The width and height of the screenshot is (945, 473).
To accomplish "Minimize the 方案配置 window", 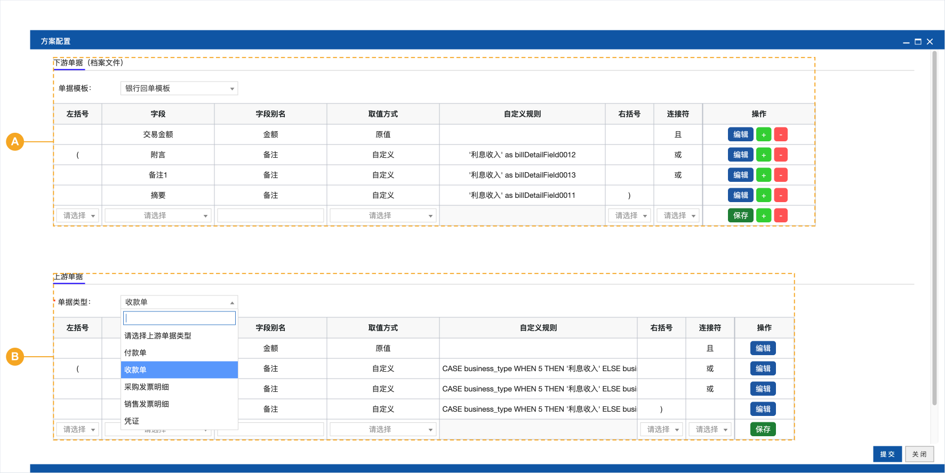I will coord(906,42).
